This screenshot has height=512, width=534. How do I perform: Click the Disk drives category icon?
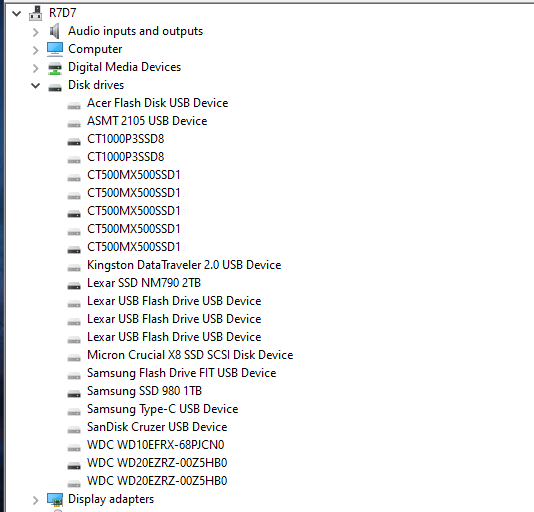pos(55,87)
